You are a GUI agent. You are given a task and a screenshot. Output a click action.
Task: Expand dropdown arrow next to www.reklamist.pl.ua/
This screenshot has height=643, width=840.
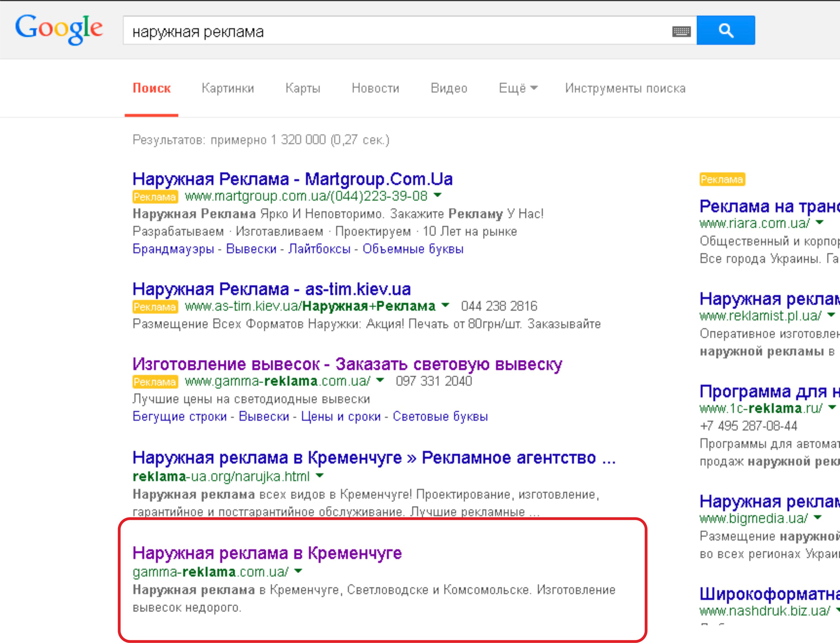(831, 315)
